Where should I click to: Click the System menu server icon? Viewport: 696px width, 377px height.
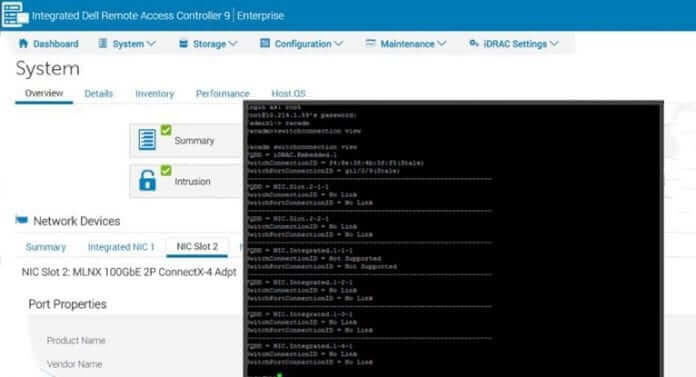point(103,43)
